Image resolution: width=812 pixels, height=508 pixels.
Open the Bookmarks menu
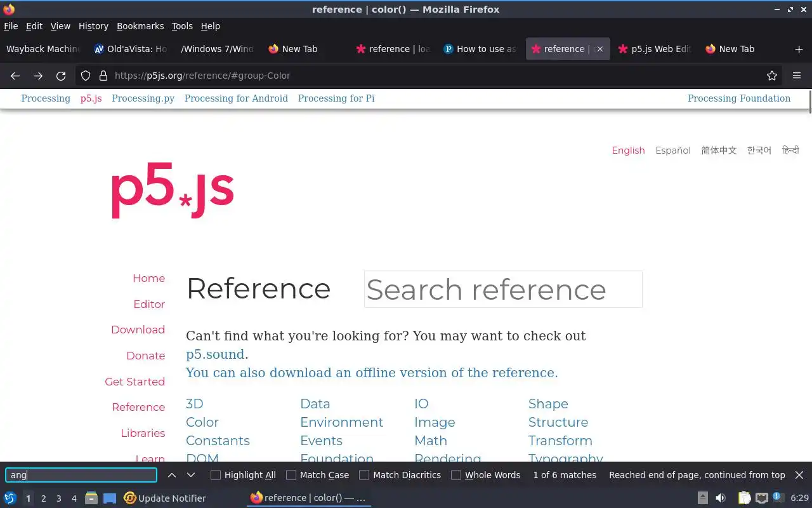point(140,26)
